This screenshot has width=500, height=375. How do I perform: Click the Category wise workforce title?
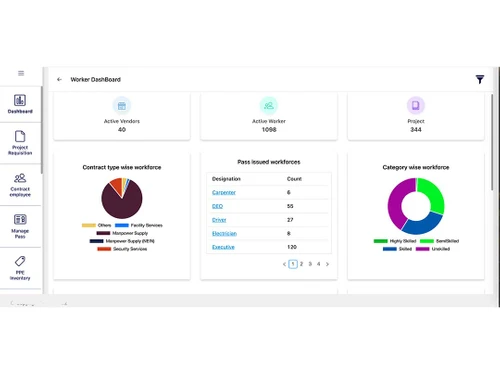pos(416,167)
